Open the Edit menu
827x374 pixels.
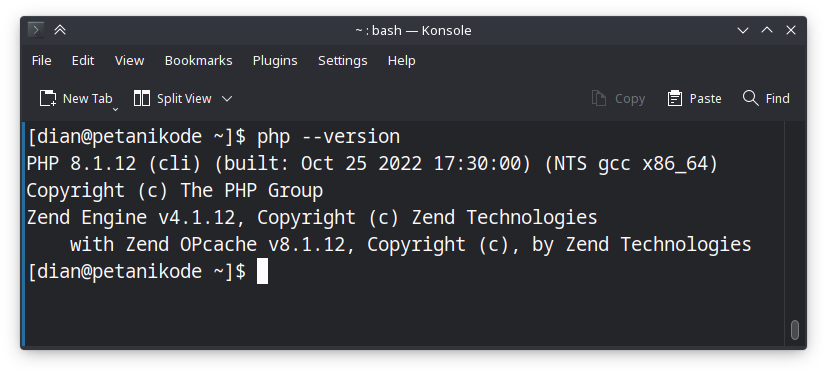tap(83, 61)
